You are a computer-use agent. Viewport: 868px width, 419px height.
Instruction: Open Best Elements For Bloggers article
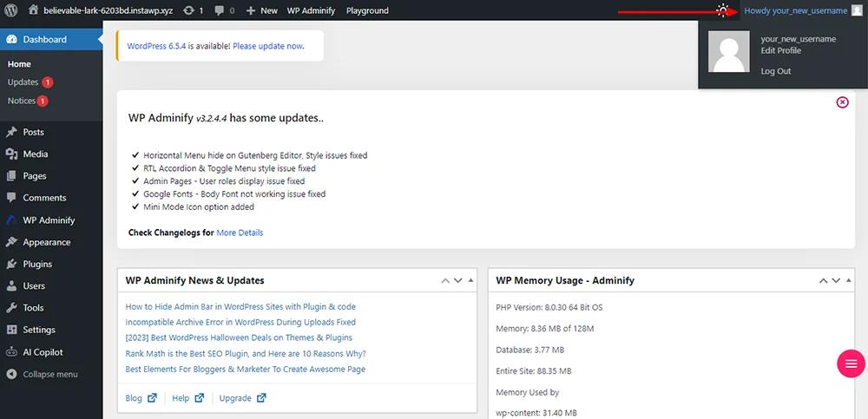point(246,370)
